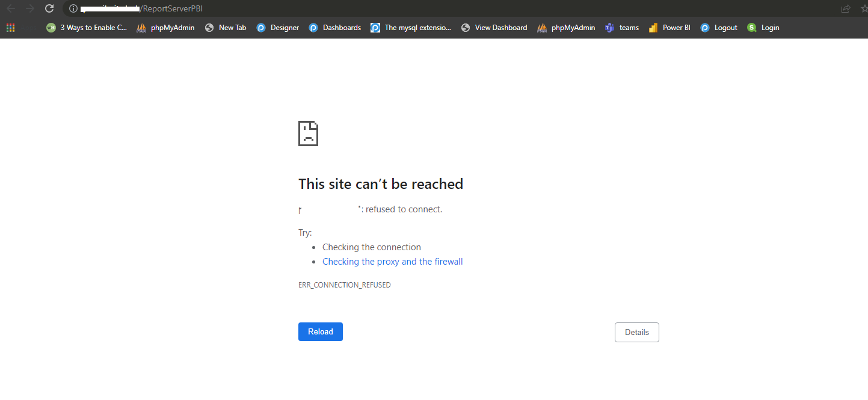
Task: Click the ERR_CONNECTION_REFUSED error code
Action: 345,285
